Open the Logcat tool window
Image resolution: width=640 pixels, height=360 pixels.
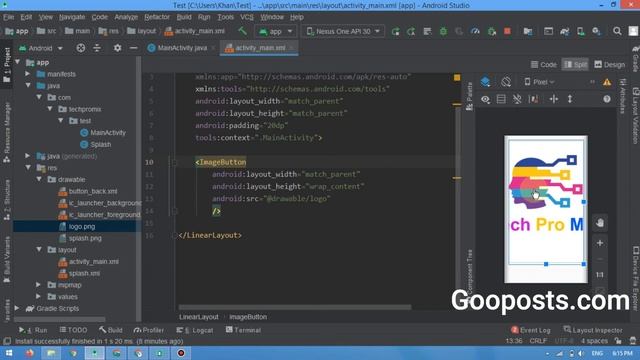point(195,330)
